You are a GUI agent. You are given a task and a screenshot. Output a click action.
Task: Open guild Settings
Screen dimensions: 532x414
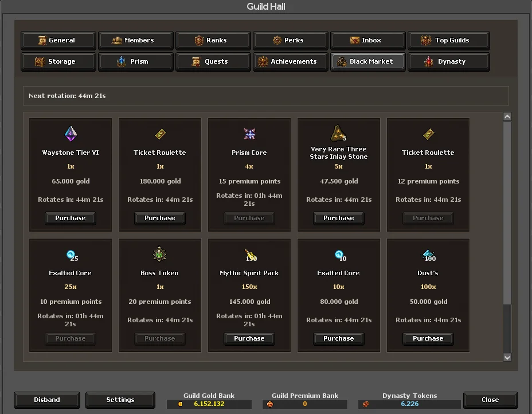pos(120,400)
